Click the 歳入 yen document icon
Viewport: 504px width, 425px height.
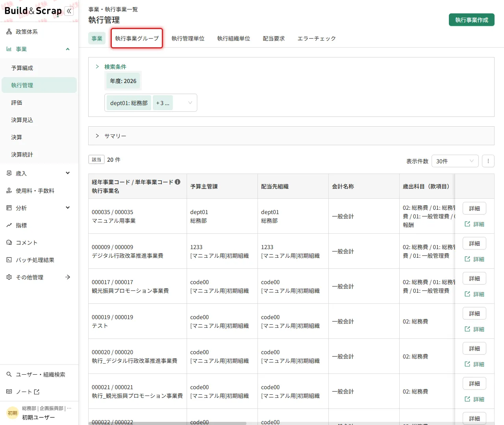pos(9,173)
